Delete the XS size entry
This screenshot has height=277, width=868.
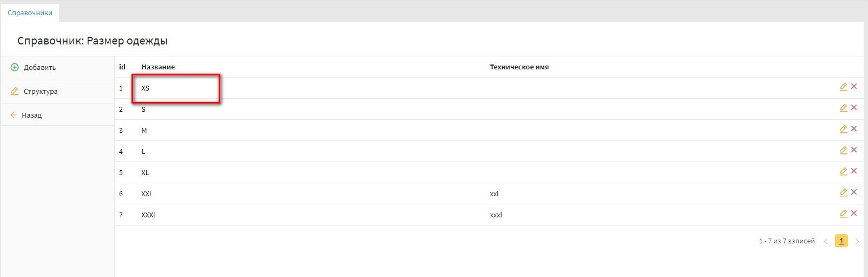point(854,87)
